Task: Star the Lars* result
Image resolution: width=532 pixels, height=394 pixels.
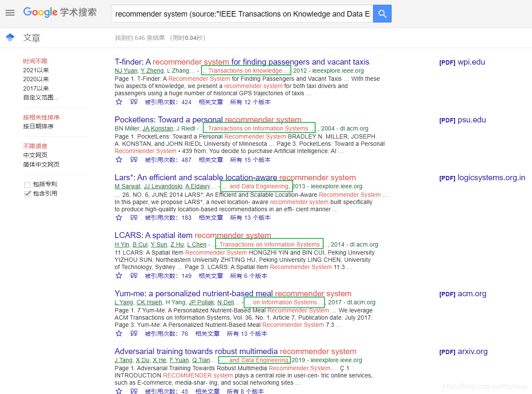Action: (x=119, y=218)
